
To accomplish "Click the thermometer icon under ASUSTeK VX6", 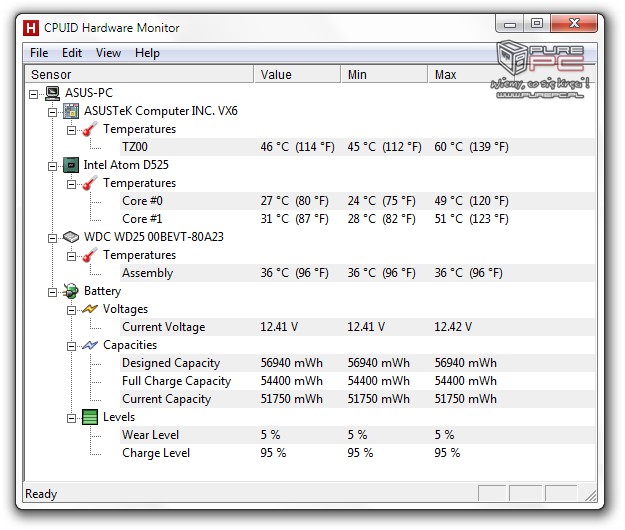I will (90, 129).
